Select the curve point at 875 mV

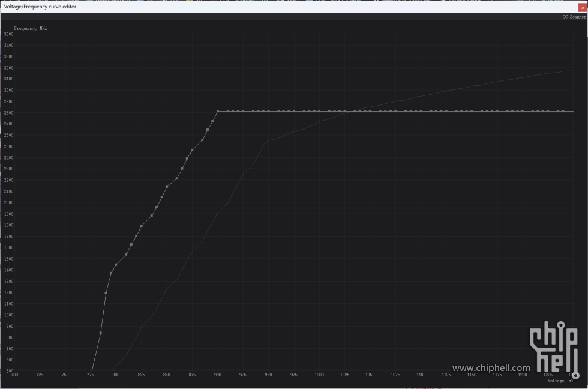tap(193, 150)
